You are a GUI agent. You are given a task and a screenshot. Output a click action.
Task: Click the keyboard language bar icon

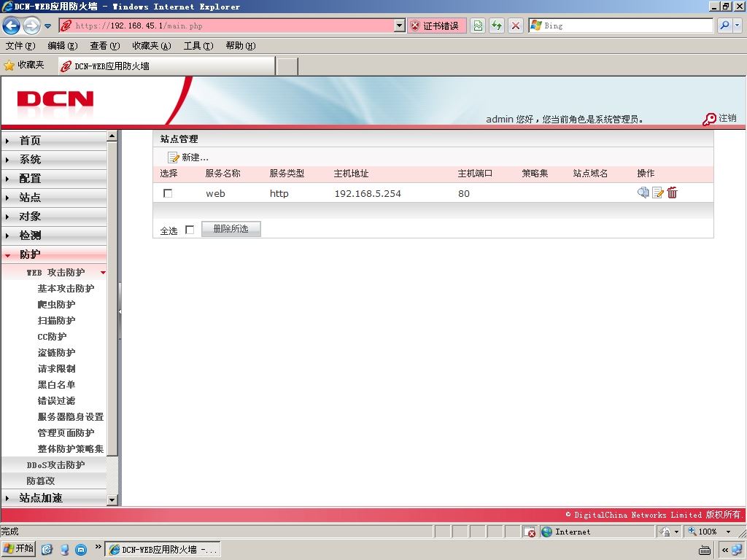705,550
